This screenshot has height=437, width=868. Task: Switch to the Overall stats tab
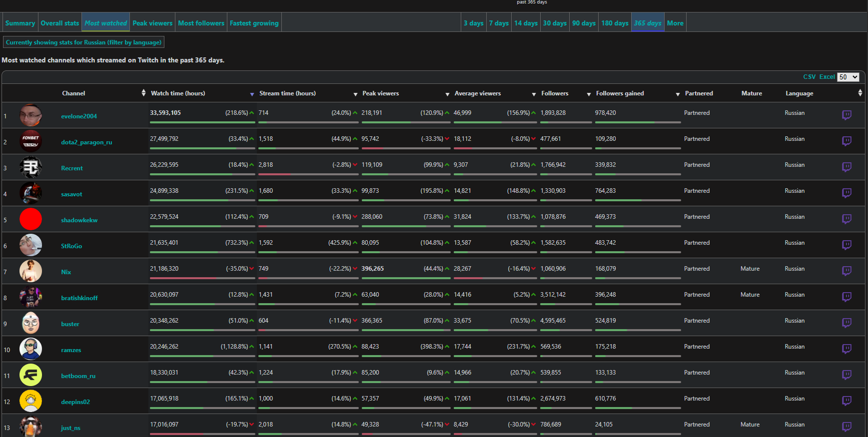(60, 23)
